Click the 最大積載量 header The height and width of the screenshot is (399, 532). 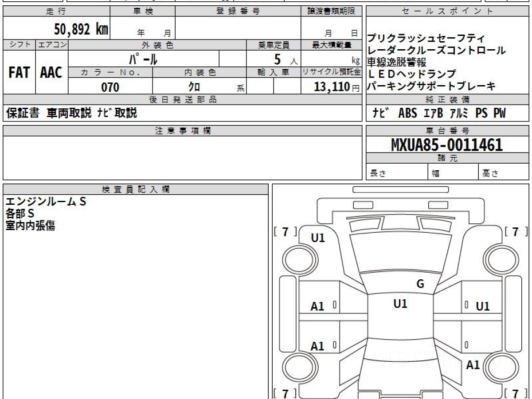[x=331, y=45]
